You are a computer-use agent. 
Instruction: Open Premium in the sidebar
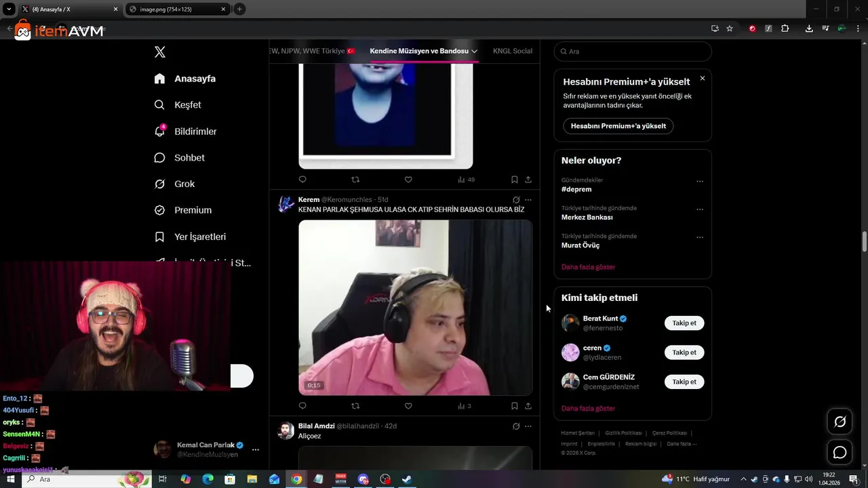(x=182, y=210)
